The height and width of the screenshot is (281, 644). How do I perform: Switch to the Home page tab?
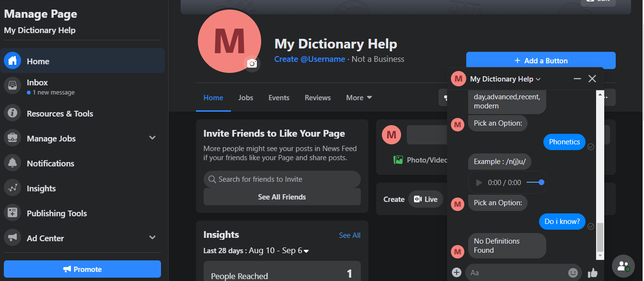213,97
